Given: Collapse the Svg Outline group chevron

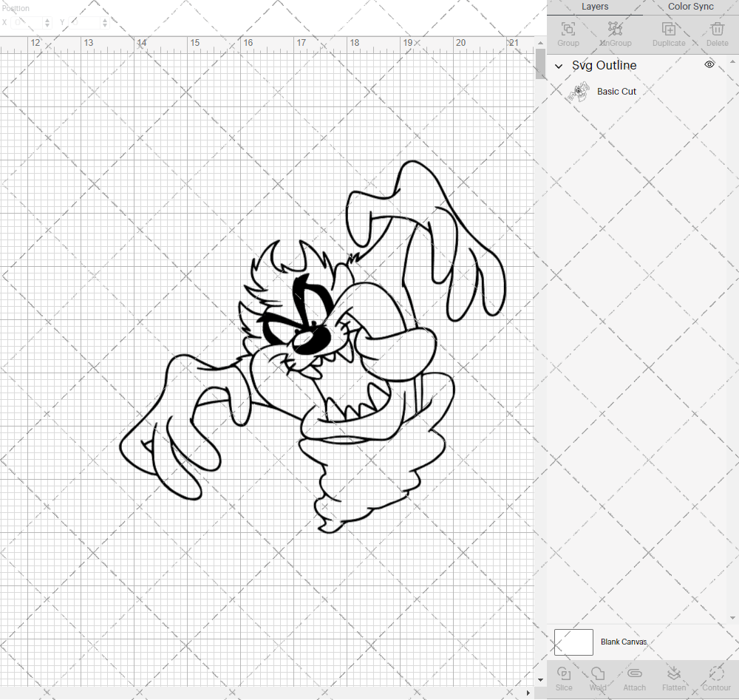Looking at the screenshot, I should (559, 66).
